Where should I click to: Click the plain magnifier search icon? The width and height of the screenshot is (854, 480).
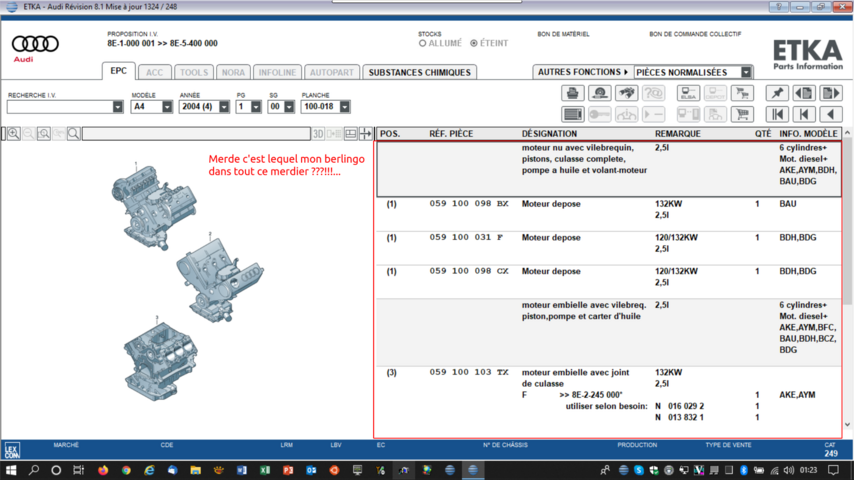[x=74, y=133]
